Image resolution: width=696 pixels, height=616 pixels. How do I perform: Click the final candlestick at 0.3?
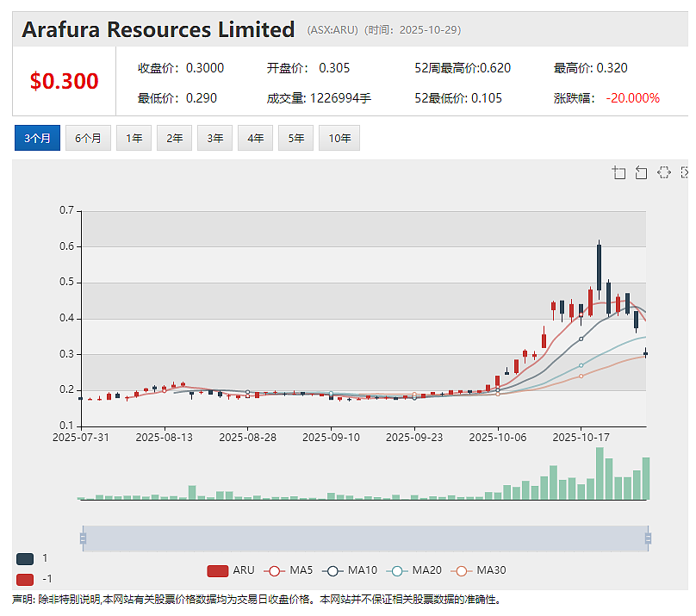coord(645,353)
